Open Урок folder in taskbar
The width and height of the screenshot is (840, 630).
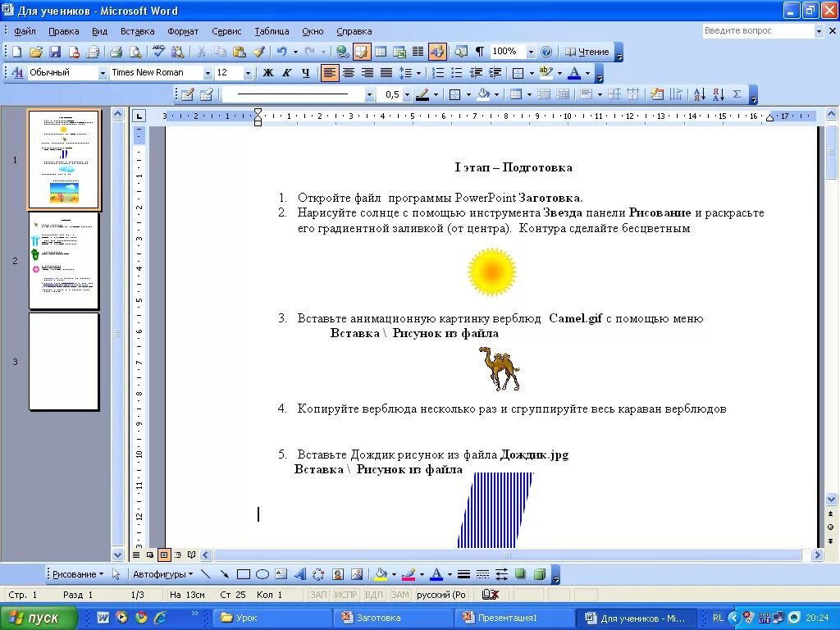click(x=272, y=618)
